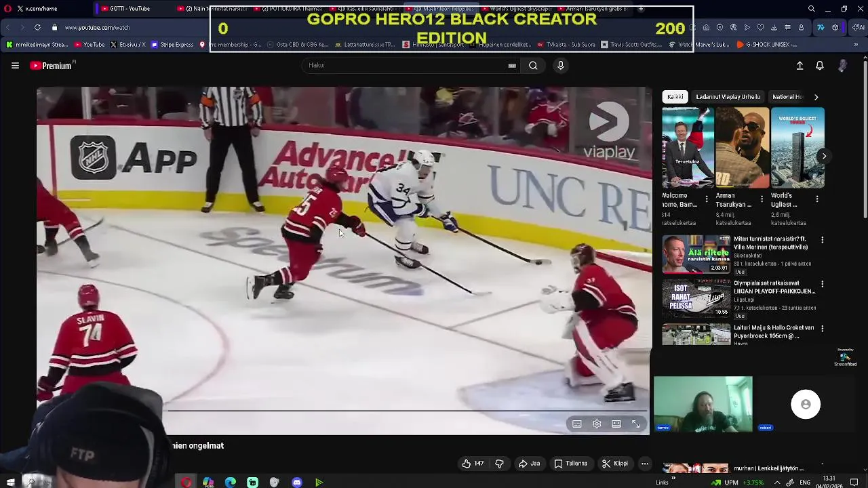The height and width of the screenshot is (488, 868).
Task: Select the National Ho… filter chip
Action: 787,97
